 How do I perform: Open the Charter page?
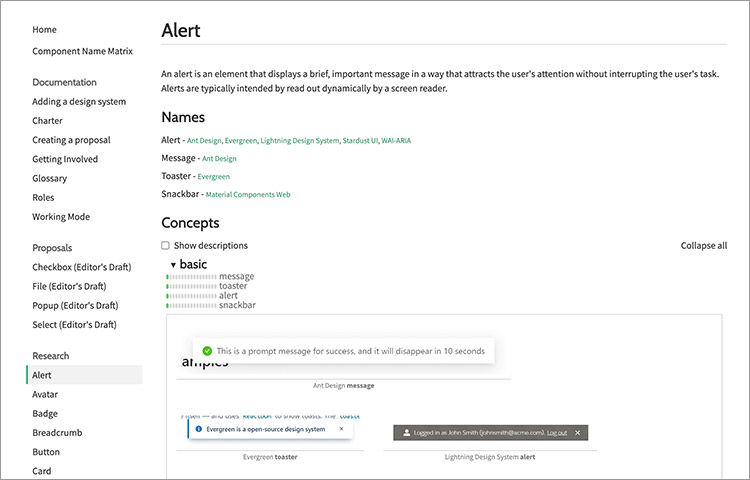pos(47,120)
